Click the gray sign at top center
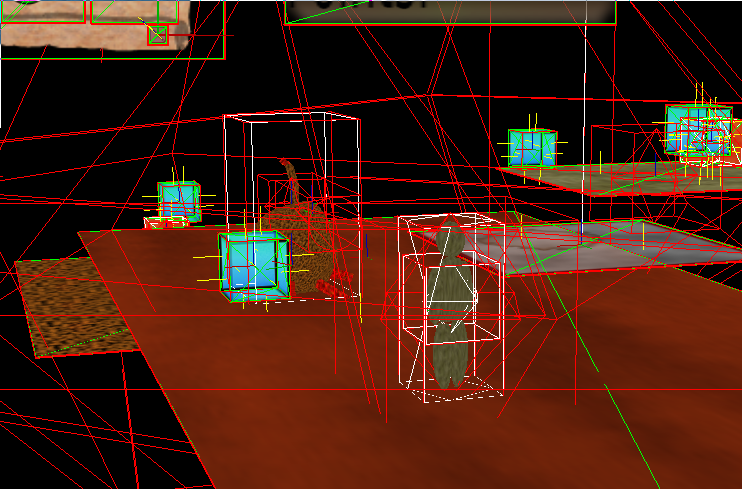Screen dimensions: 742x489 point(450,10)
